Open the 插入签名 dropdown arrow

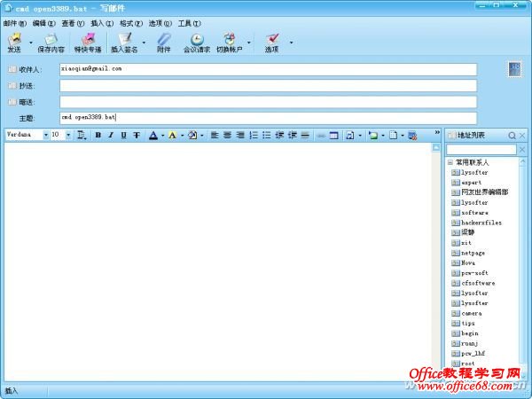144,43
